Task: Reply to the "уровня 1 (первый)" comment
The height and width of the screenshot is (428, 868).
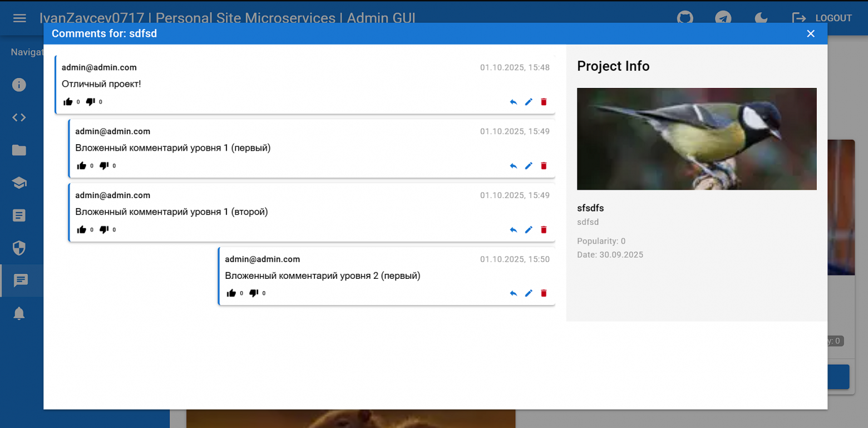Action: point(513,166)
